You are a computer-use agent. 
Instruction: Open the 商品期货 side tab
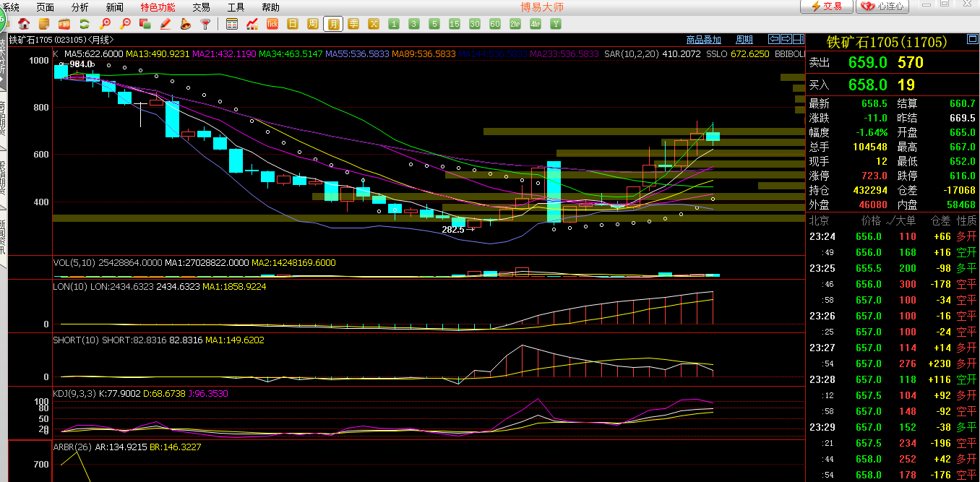pyautogui.click(x=3, y=118)
